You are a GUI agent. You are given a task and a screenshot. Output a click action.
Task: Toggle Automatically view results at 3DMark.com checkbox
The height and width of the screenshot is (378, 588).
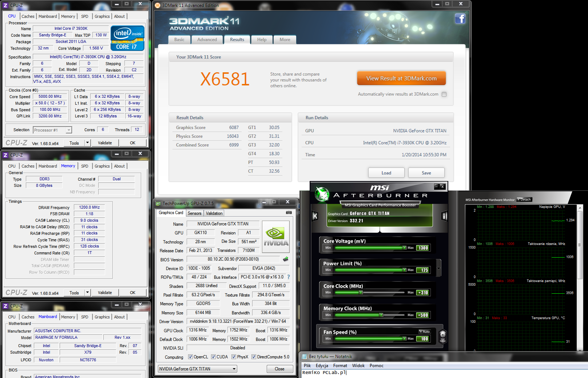444,94
